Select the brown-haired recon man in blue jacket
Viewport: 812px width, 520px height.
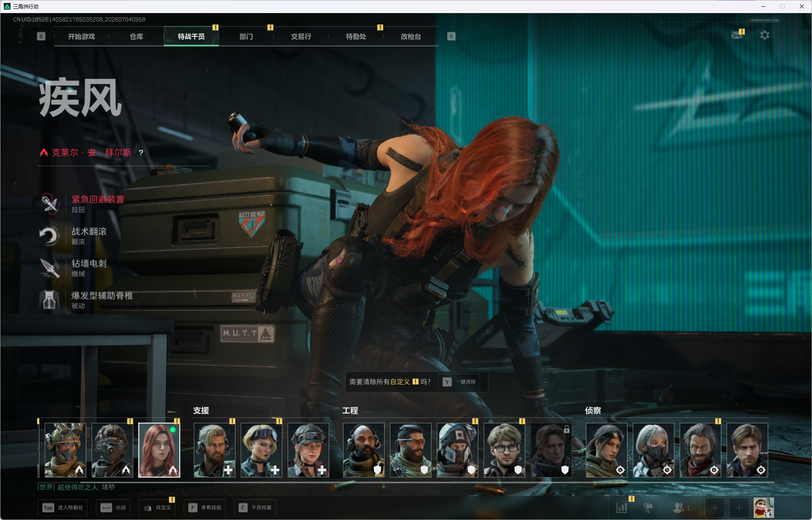[747, 450]
